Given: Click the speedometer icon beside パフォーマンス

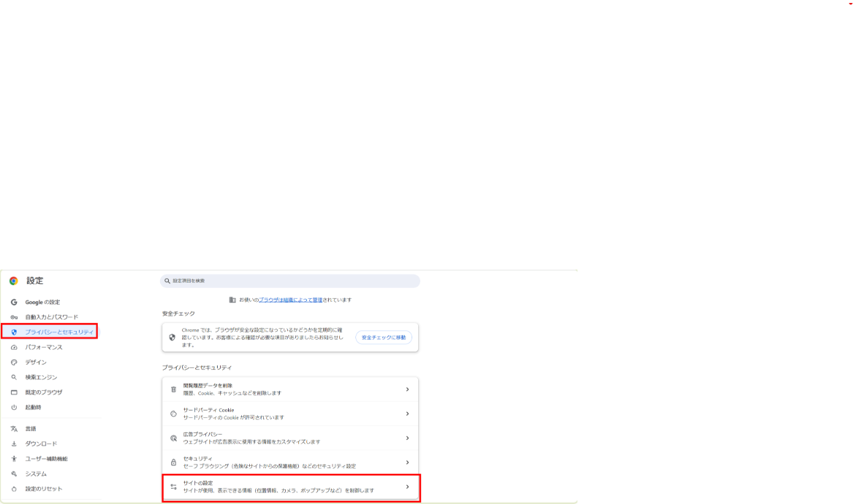Looking at the screenshot, I should (x=13, y=347).
